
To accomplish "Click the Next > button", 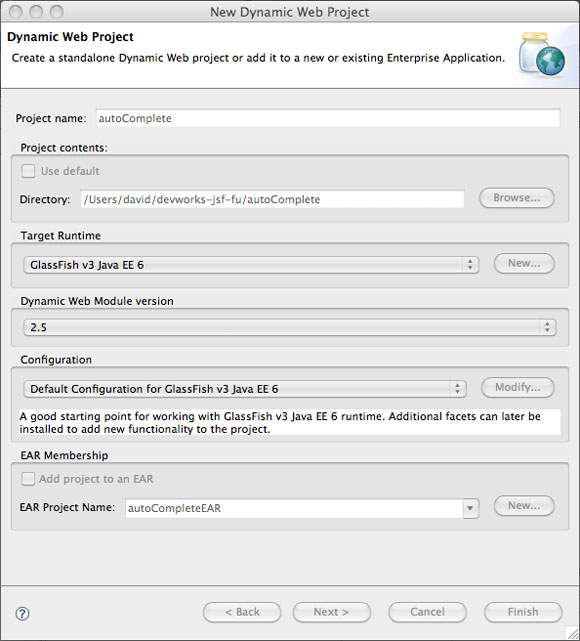I will click(x=331, y=612).
